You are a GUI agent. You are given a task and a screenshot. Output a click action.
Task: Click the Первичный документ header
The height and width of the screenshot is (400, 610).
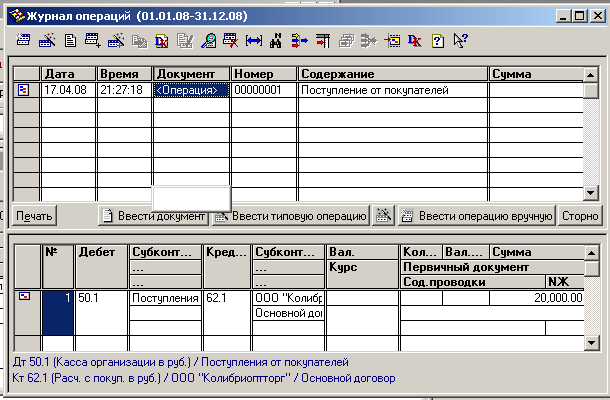[x=492, y=267]
